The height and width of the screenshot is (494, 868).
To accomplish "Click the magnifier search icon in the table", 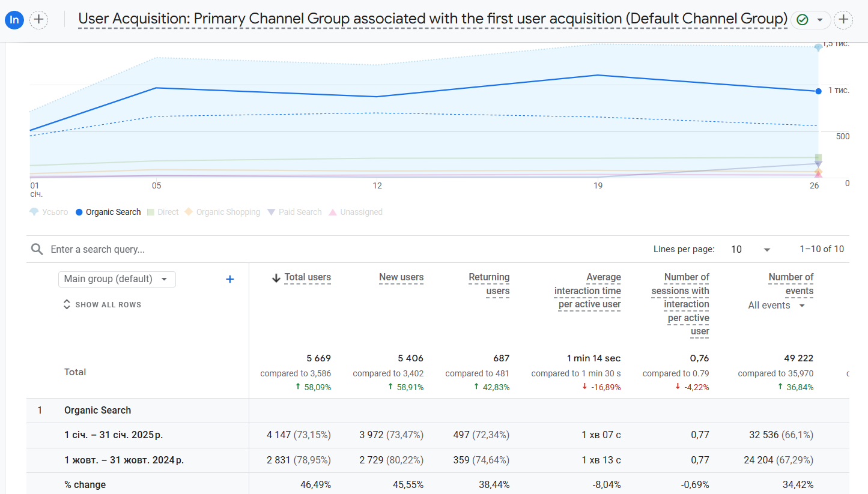I will coord(37,249).
